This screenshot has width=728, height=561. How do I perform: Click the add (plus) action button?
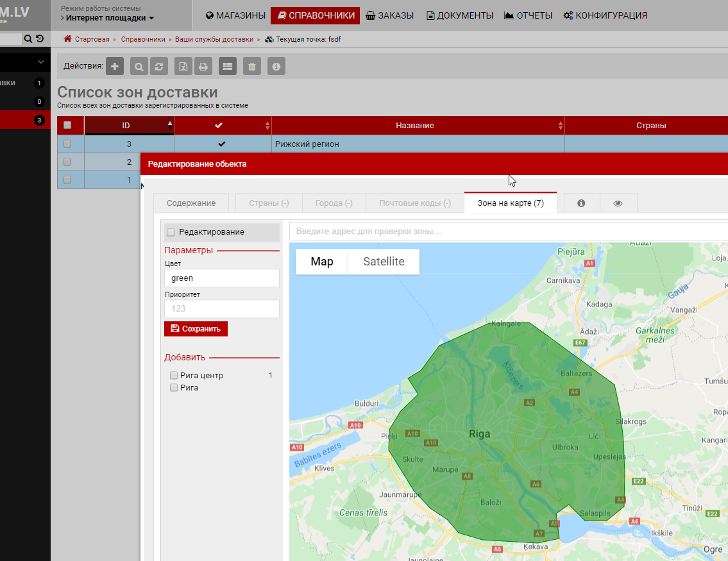(x=115, y=66)
